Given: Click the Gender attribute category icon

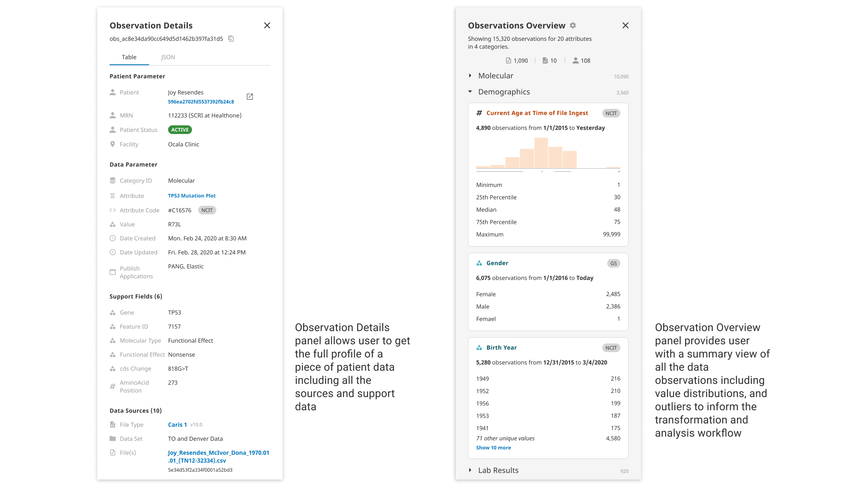Looking at the screenshot, I should tap(479, 263).
